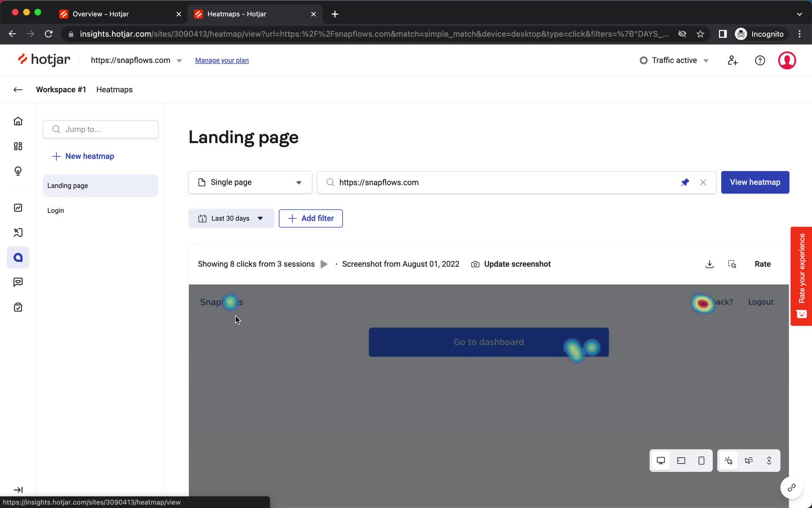The image size is (812, 508).
Task: Select the tablet device view icon
Action: tap(681, 461)
